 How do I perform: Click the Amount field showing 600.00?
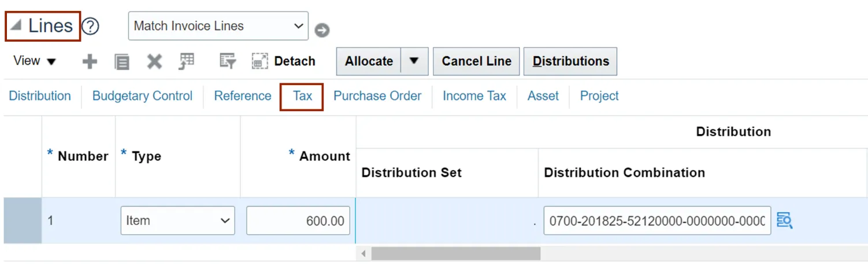tap(298, 220)
